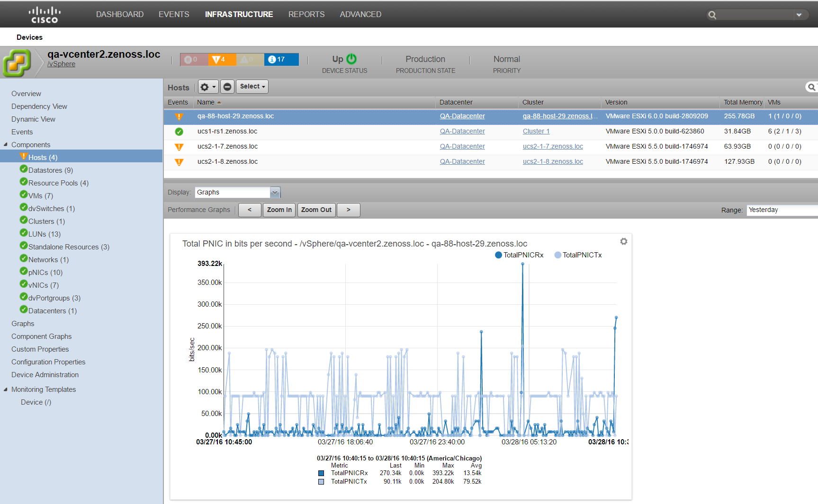
Task: Open the REPORTS navigation menu item
Action: pyautogui.click(x=306, y=14)
